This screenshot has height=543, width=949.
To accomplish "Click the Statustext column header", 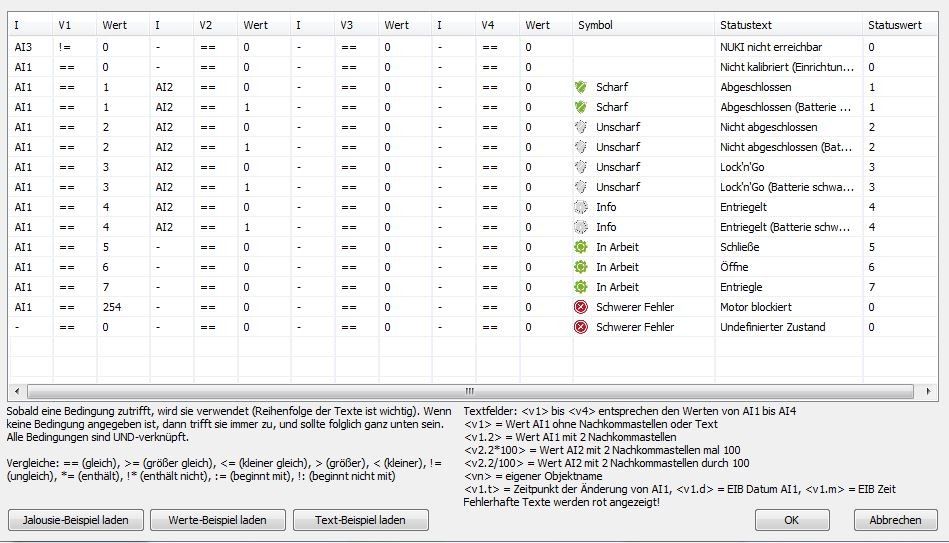I will (788, 25).
